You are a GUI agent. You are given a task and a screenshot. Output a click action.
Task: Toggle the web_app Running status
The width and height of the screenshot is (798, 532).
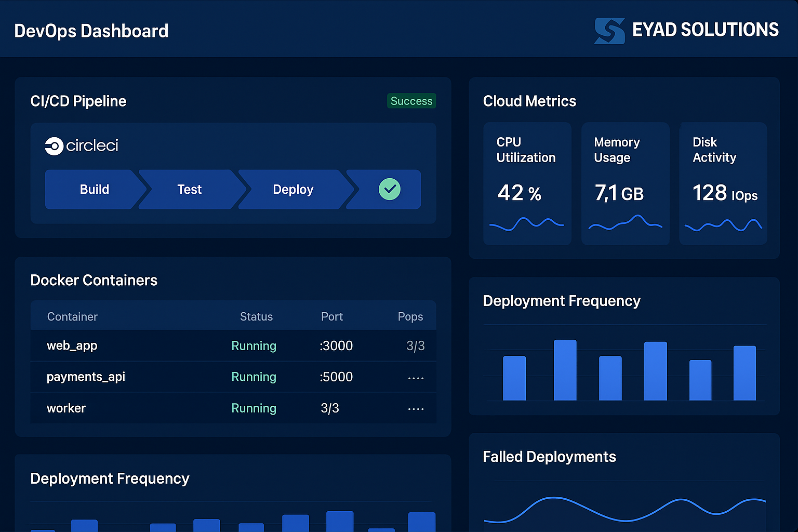254,345
